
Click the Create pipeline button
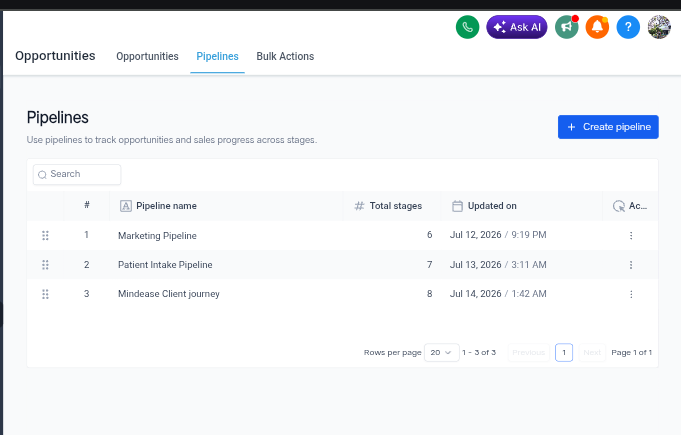(x=608, y=127)
